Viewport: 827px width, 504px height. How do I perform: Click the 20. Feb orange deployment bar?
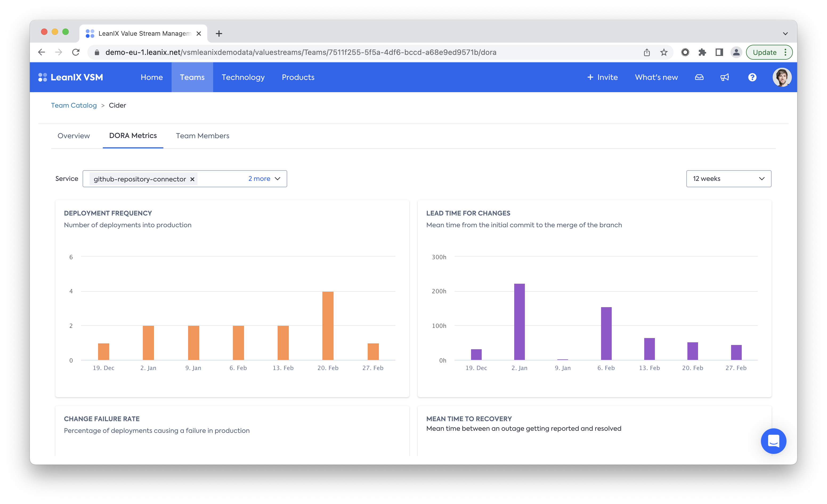point(328,326)
